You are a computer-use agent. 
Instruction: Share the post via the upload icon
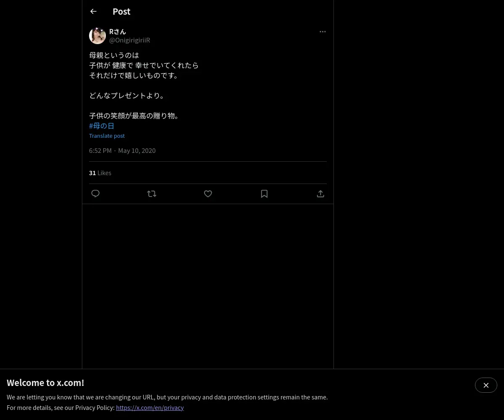click(320, 194)
